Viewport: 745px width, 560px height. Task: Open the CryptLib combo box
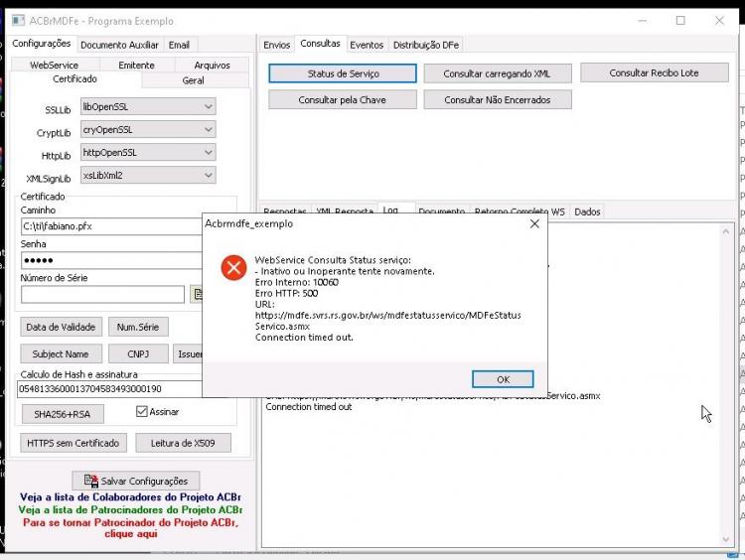point(148,129)
